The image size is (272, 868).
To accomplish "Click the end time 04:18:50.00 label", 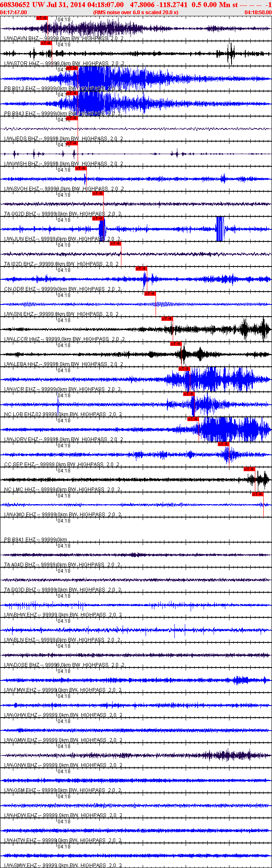I will tap(258, 12).
